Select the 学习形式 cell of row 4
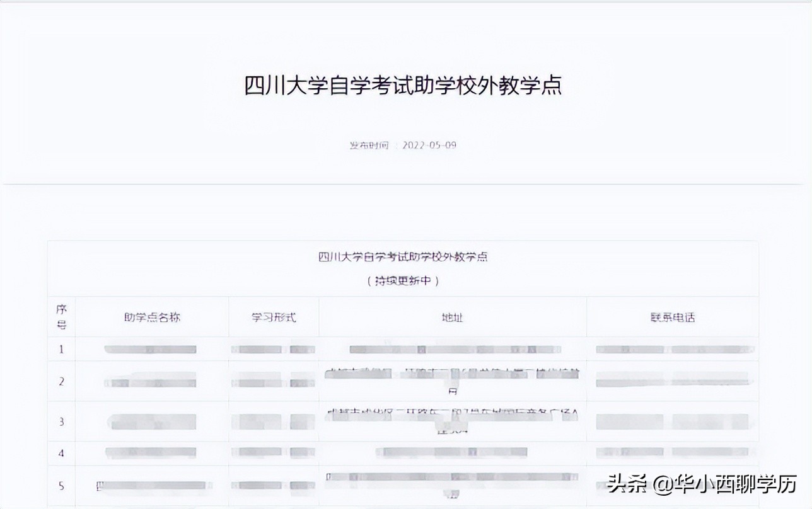 tap(274, 452)
